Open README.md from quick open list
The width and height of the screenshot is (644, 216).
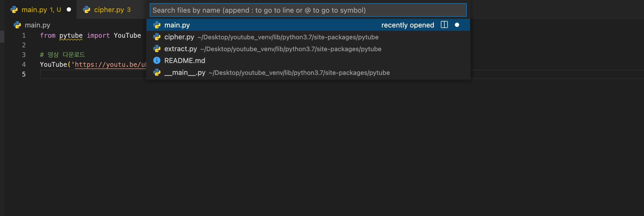tap(308, 61)
